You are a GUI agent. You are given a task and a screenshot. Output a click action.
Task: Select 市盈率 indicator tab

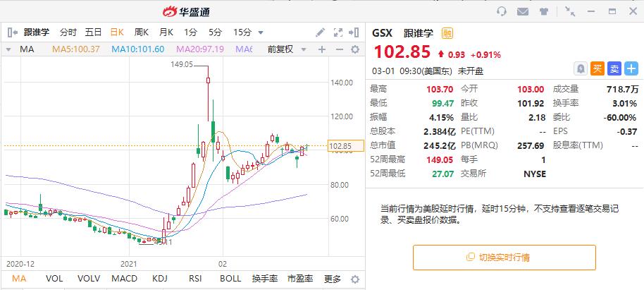click(x=300, y=279)
